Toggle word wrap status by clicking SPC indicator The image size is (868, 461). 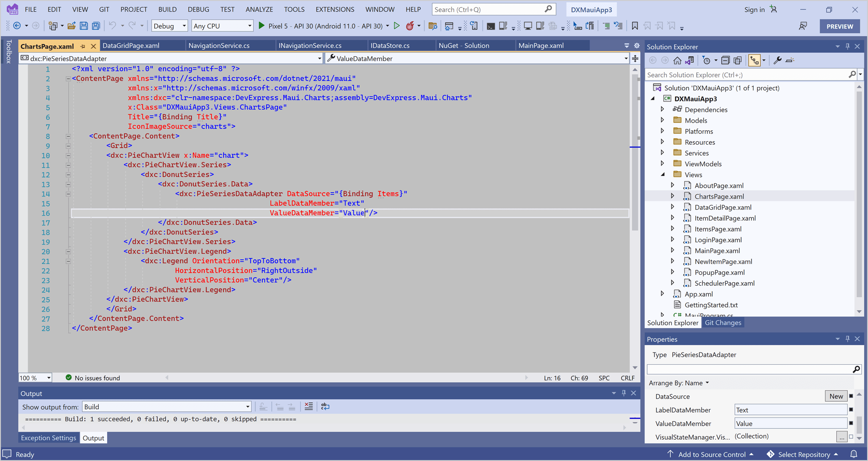click(x=604, y=378)
